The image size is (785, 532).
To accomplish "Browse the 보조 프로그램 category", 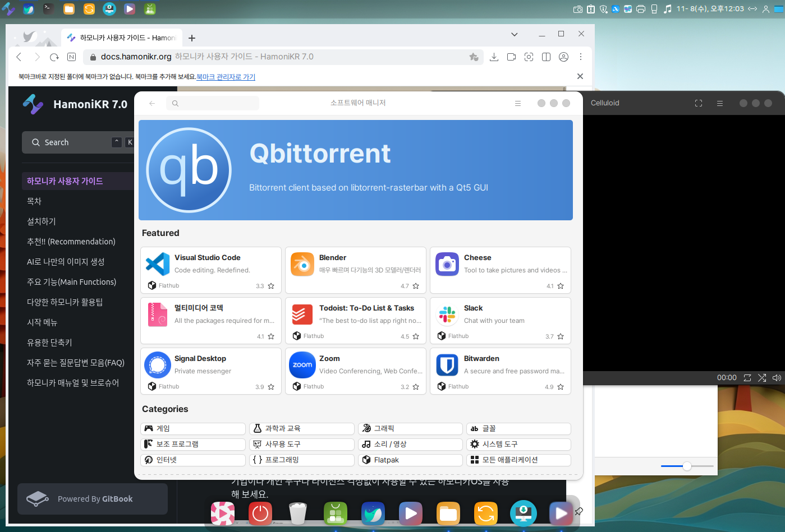I will point(193,444).
